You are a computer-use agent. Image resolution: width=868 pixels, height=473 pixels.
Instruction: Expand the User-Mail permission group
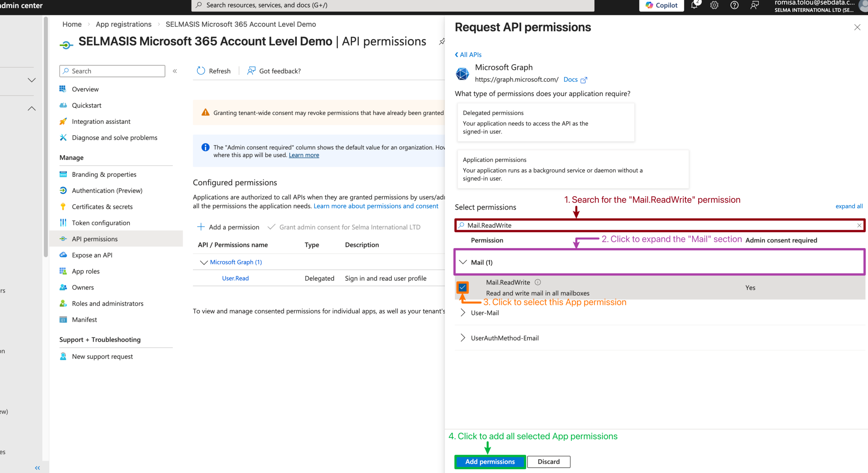(x=463, y=313)
